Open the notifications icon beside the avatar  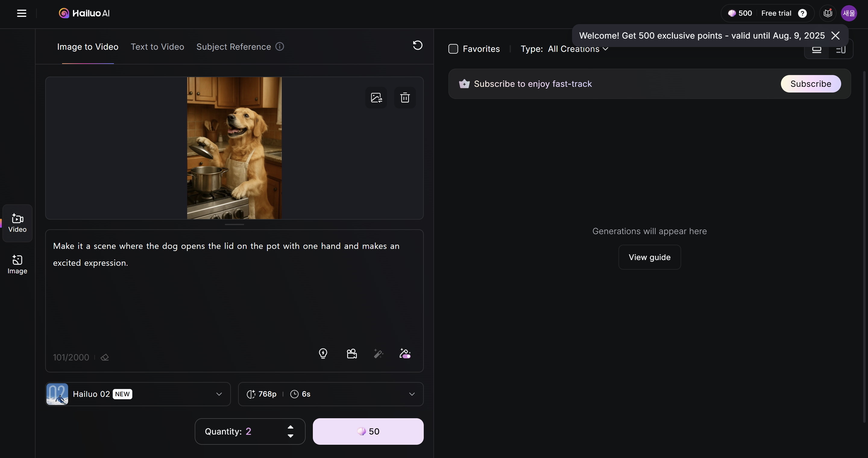[x=828, y=13]
